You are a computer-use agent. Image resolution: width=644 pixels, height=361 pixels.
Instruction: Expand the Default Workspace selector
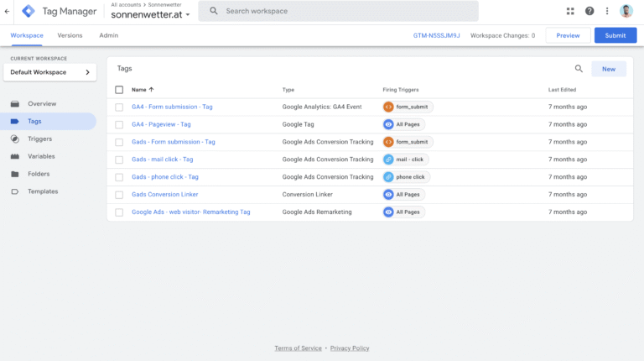(x=50, y=72)
